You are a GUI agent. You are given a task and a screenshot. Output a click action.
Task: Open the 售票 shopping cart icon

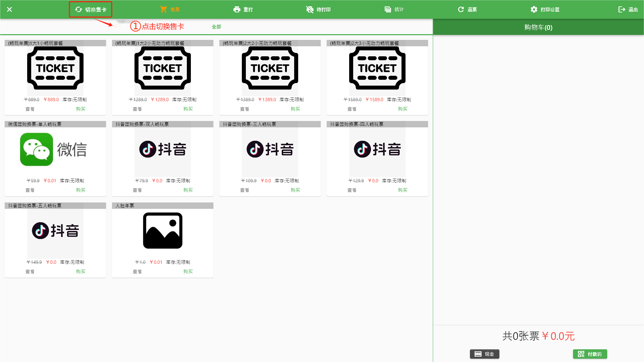(163, 9)
